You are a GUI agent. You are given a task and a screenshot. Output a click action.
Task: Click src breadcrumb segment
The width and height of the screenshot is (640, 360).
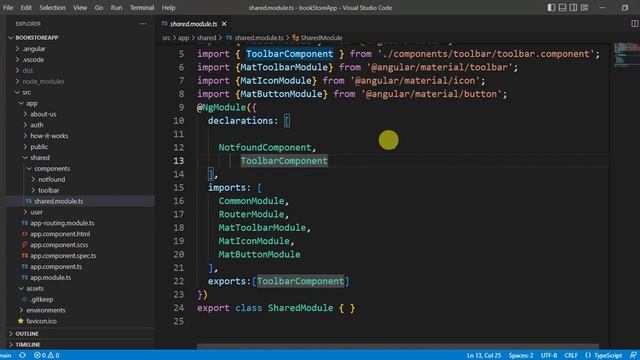pos(166,38)
